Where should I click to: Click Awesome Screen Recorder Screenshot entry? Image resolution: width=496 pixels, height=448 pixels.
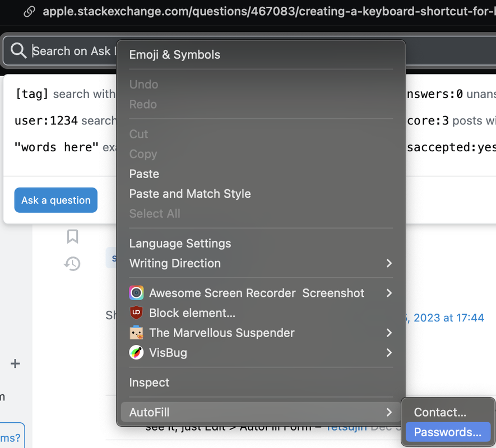[x=261, y=293]
